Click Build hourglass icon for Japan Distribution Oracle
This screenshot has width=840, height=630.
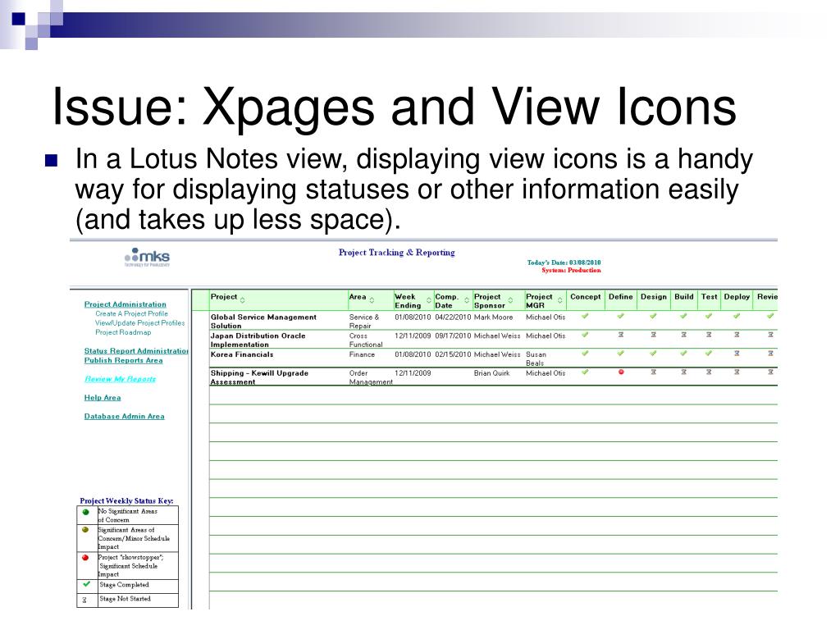(x=684, y=335)
